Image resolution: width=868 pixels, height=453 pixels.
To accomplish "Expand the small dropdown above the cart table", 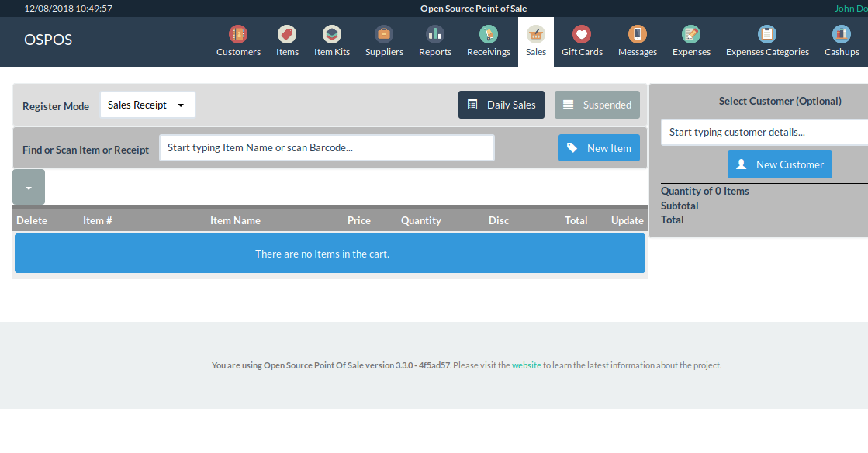I will point(28,186).
